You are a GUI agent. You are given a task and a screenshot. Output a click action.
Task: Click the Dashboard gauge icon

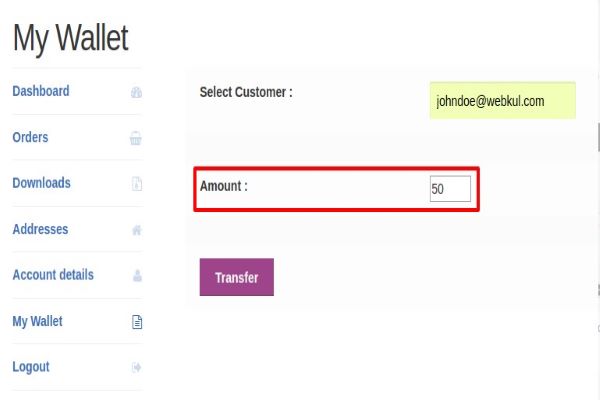136,92
